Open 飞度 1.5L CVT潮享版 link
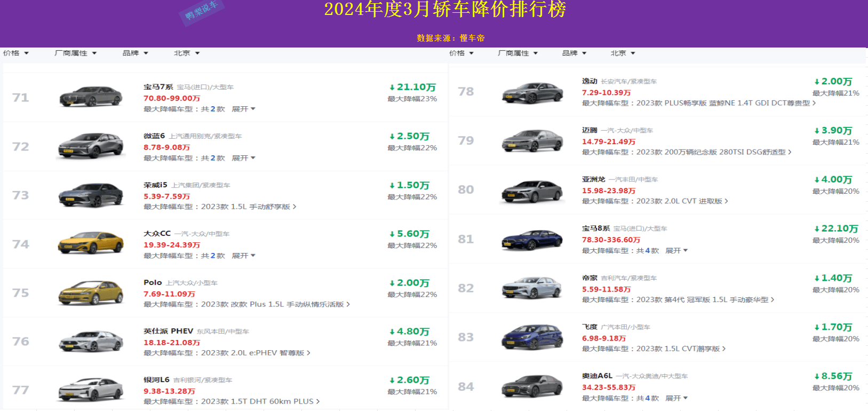 point(681,349)
